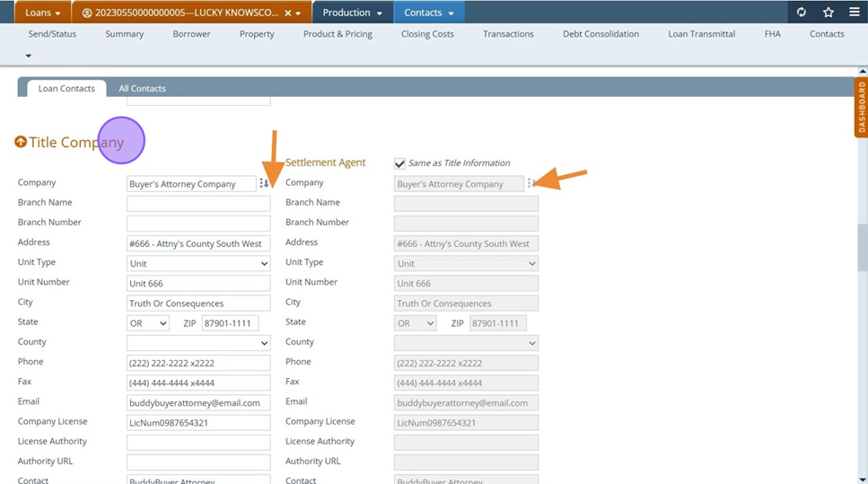The width and height of the screenshot is (868, 484).
Task: Collapse the Title Company section arrow icon
Action: click(21, 142)
